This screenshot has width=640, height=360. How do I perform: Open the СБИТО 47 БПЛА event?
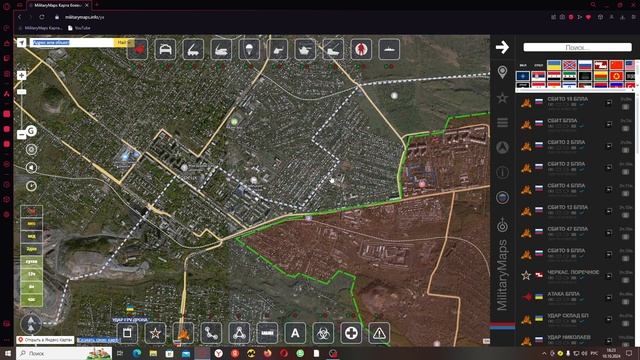pos(567,229)
